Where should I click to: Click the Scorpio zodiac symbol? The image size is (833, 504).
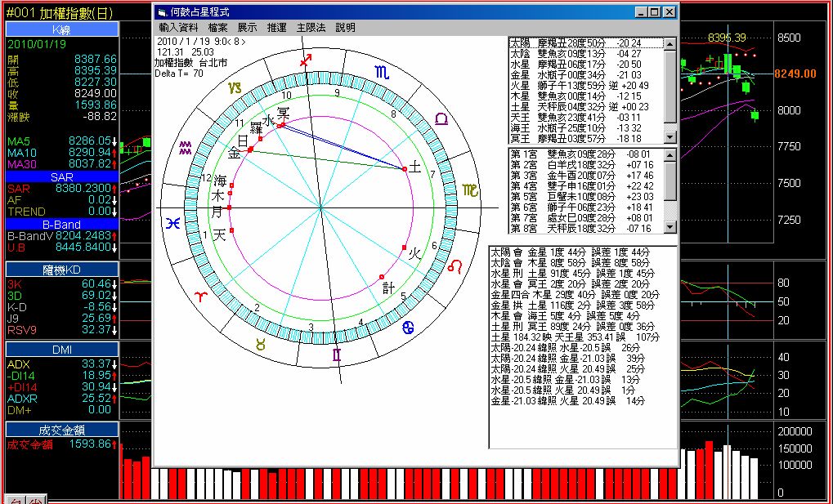pos(383,73)
